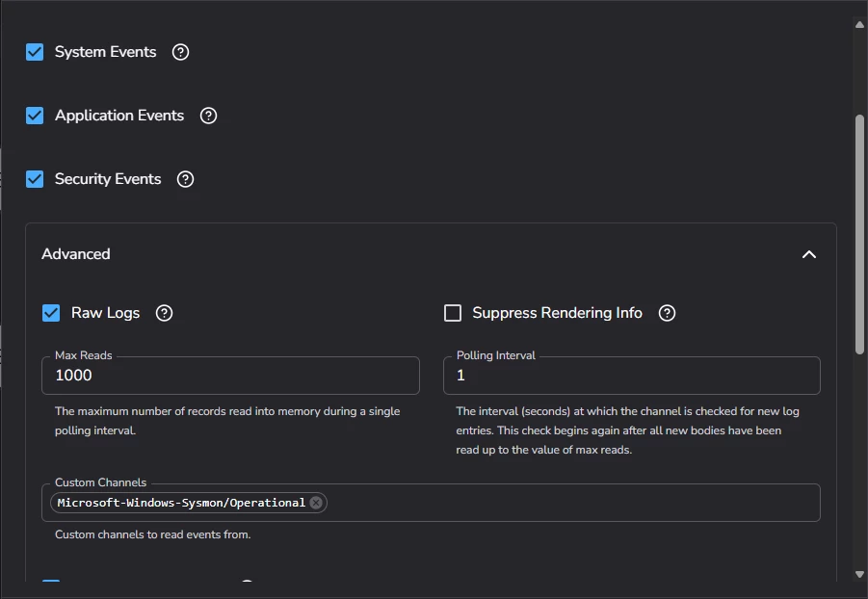Select the Microsoft-Windows-Sysmon/Operational chip label
Viewport: 868px width, 599px height.
(x=181, y=503)
